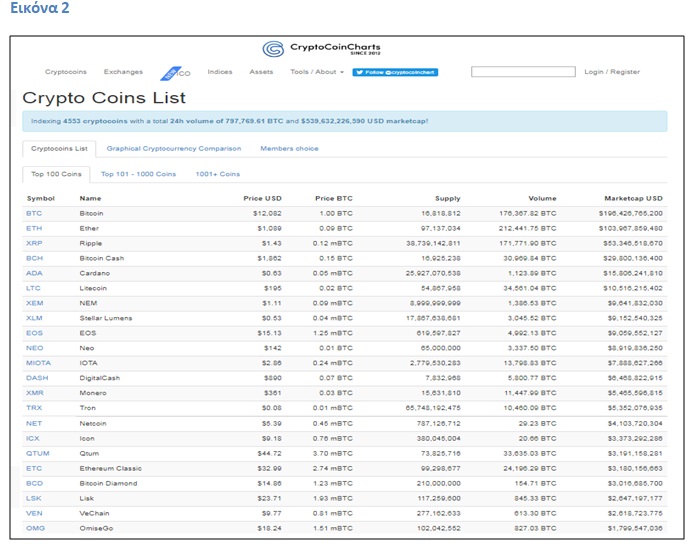Open the XRP symbol link
690x557 pixels.
coord(34,243)
